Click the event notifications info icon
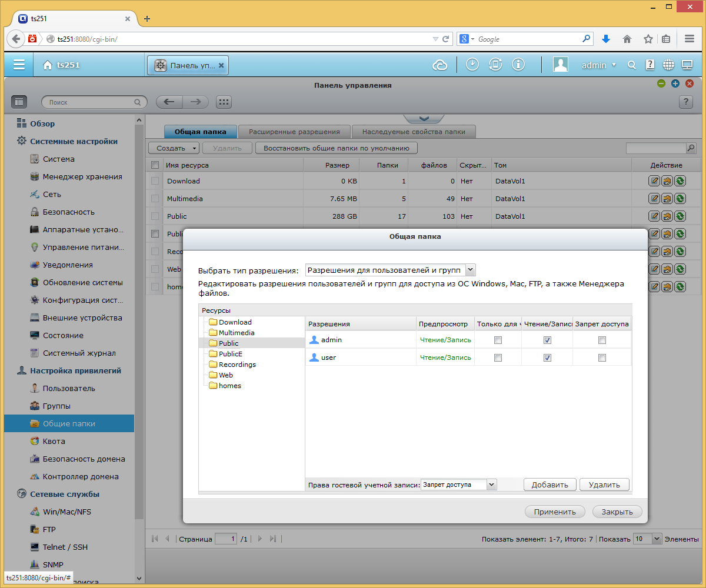The image size is (706, 588). (x=518, y=65)
